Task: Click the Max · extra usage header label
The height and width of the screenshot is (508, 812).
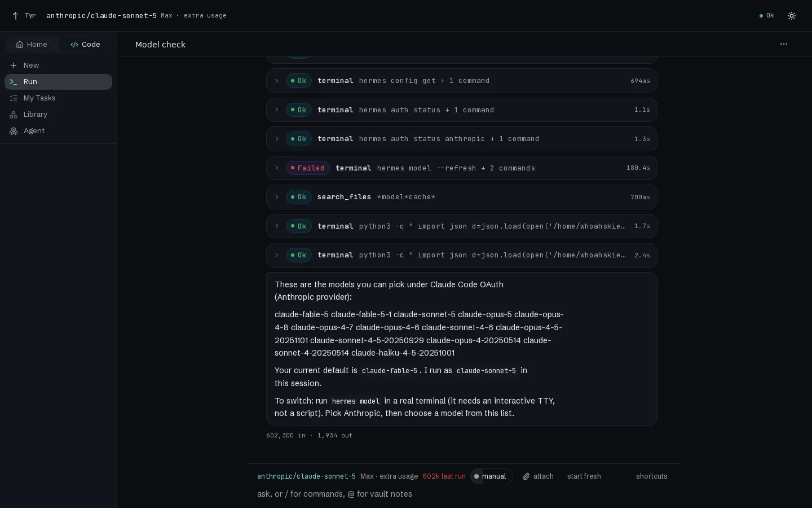Action: tap(193, 16)
